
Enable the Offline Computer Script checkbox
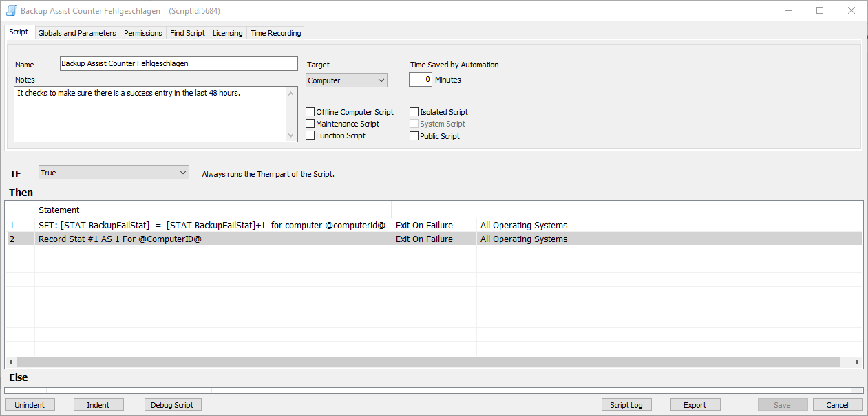click(x=310, y=112)
